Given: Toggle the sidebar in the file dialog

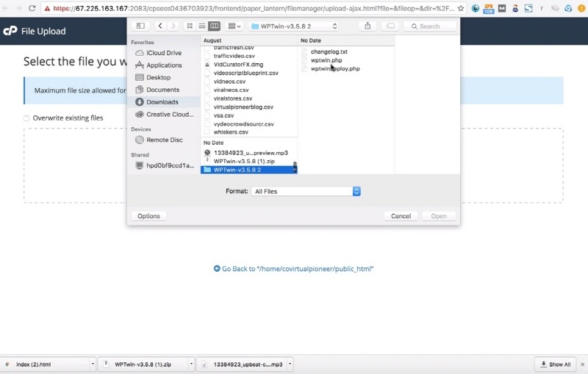Looking at the screenshot, I should [140, 26].
